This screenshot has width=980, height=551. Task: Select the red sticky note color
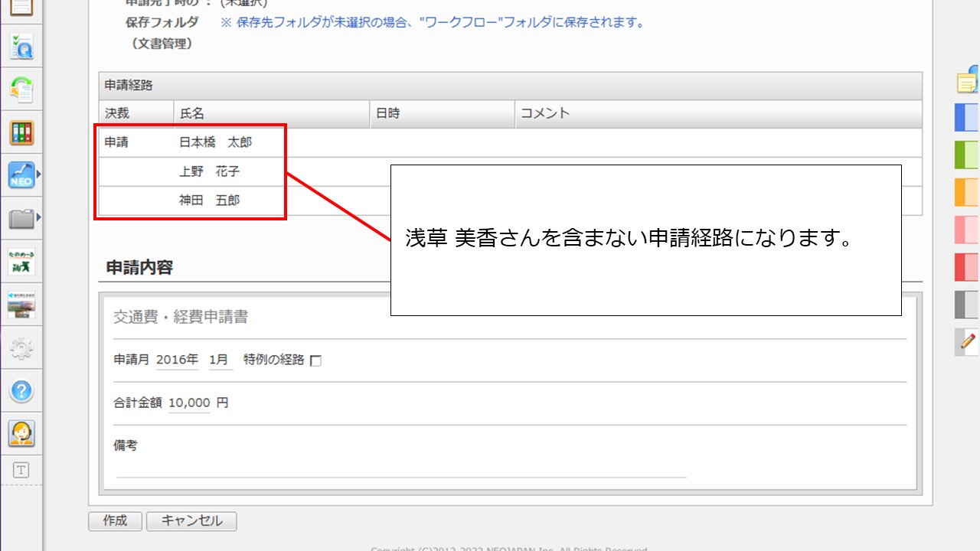pos(967,267)
